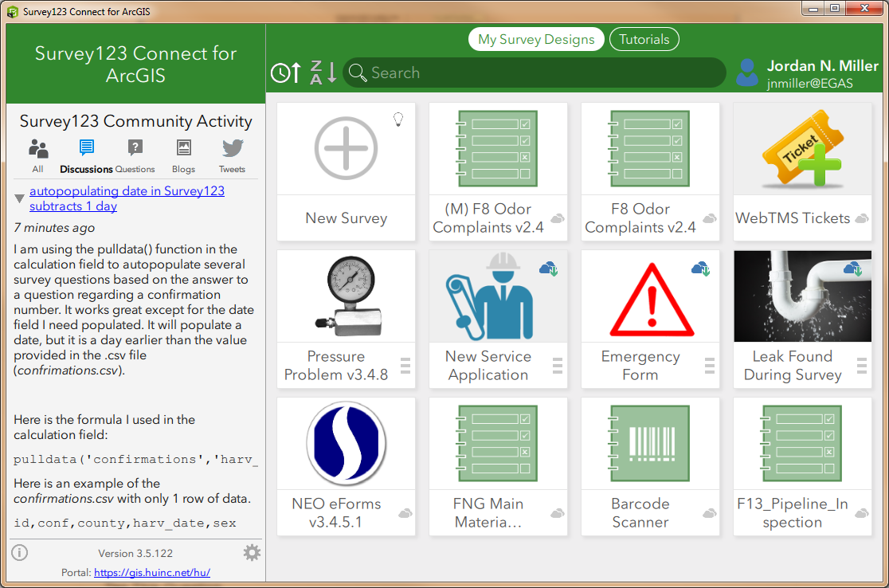Screen dimensions: 889x588
Task: Close the Survey123 Connect window
Action: pos(864,8)
